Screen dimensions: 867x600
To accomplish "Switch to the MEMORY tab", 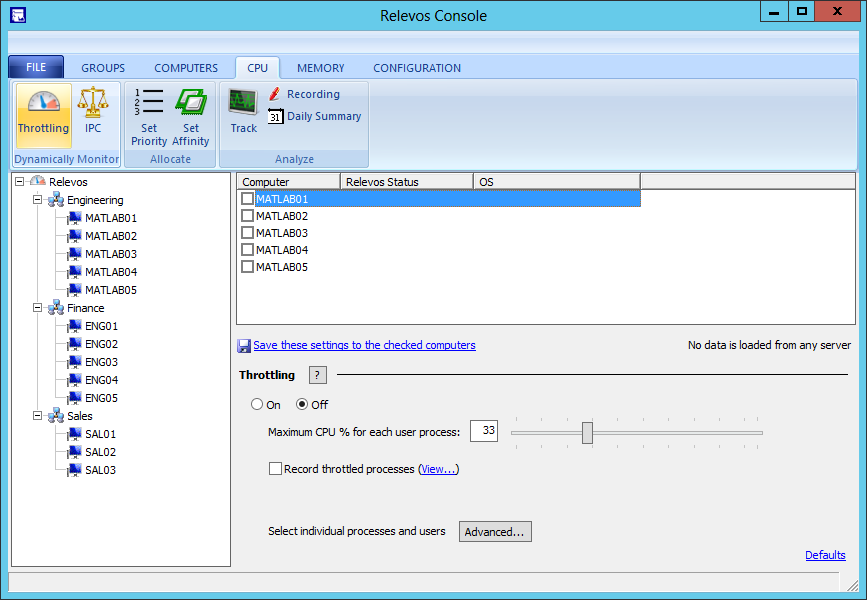I will (320, 68).
